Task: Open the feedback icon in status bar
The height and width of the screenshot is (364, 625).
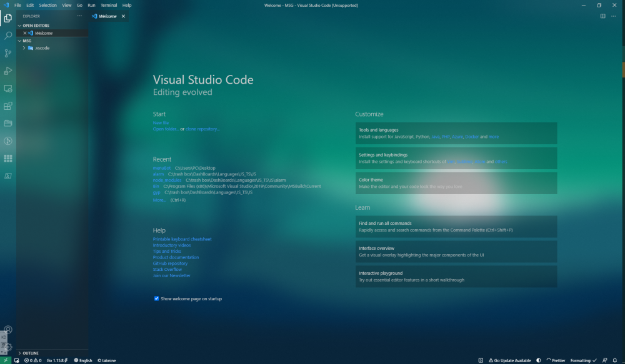Action: (604, 360)
